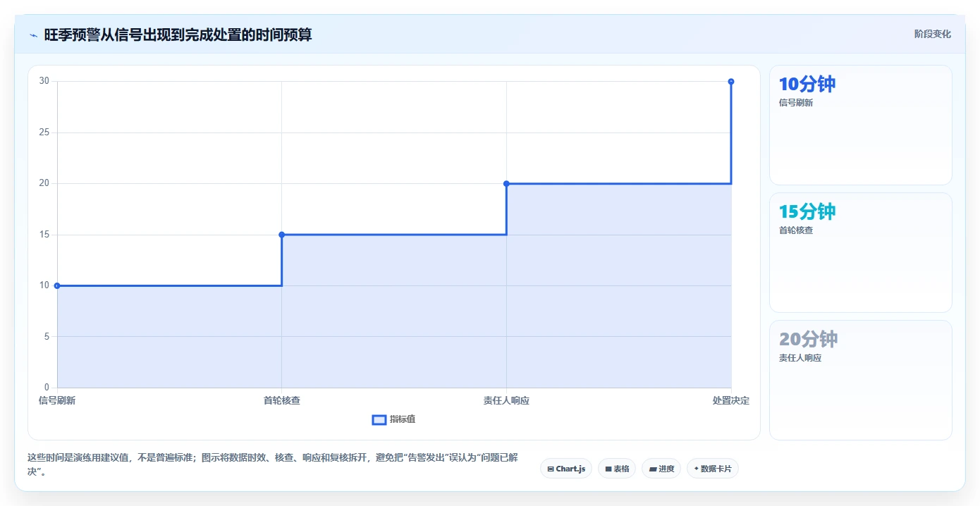Click the data point at 信号刷新
This screenshot has height=506, width=980.
pyautogui.click(x=57, y=285)
